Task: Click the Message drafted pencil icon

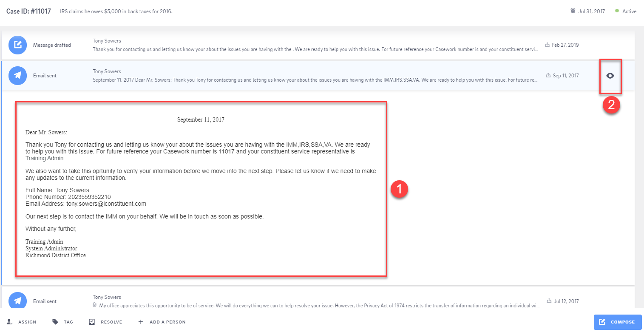Action: pos(17,45)
